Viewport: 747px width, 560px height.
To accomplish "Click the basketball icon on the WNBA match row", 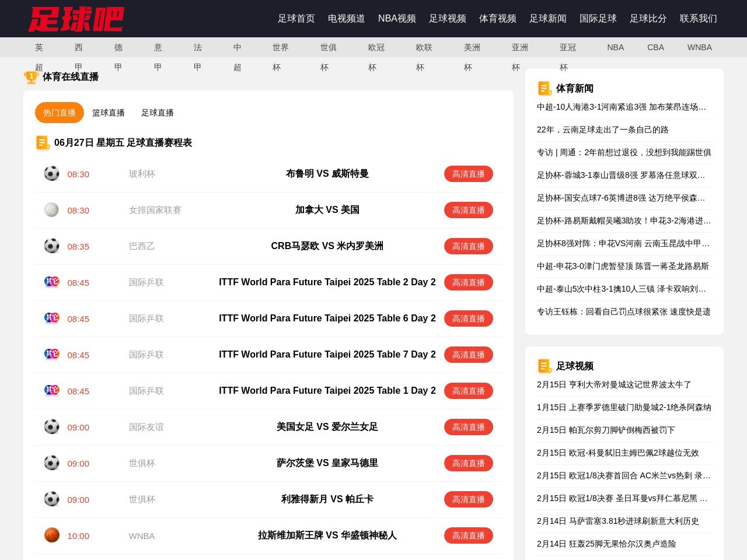I will (51, 535).
